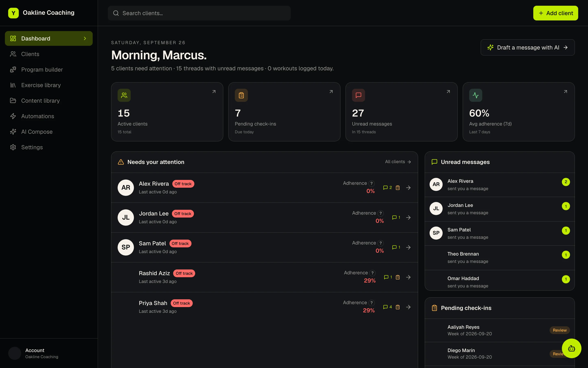Viewport: 588px width, 368px height.
Task: Click the Oakline Coaching Y logo
Action: point(13,13)
